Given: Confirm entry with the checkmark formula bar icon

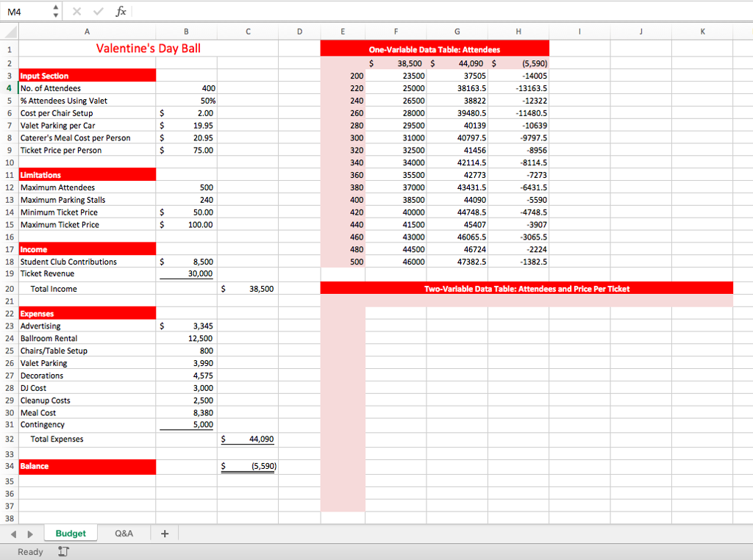Looking at the screenshot, I should coord(98,11).
